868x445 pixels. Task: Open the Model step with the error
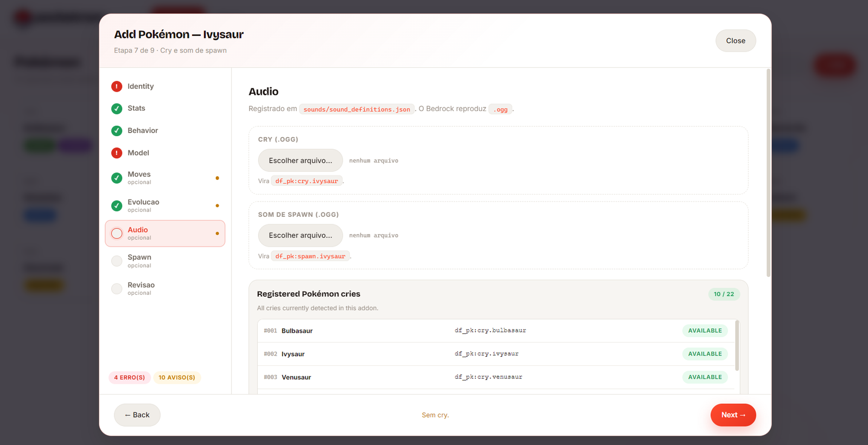pos(165,153)
